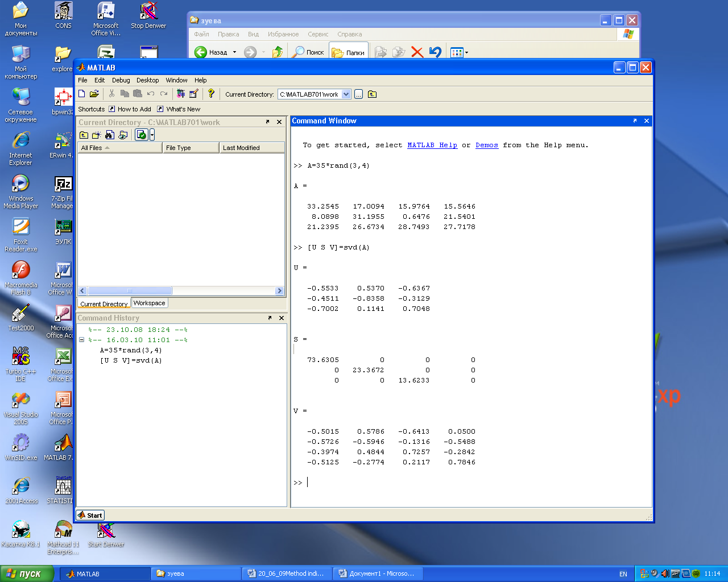Click the directory reports checkmark icon
Viewport: 728px width, 582px height.
pyautogui.click(x=142, y=135)
